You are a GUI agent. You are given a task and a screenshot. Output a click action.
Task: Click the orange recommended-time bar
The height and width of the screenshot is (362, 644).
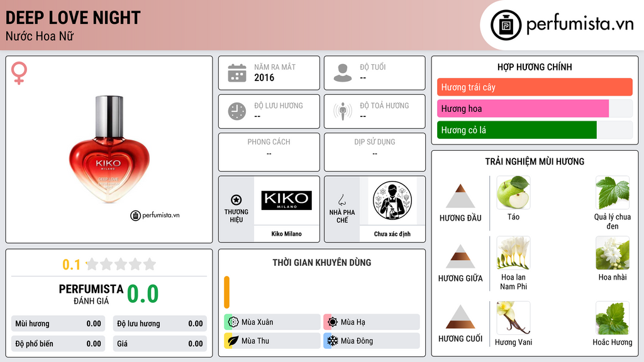[226, 292]
